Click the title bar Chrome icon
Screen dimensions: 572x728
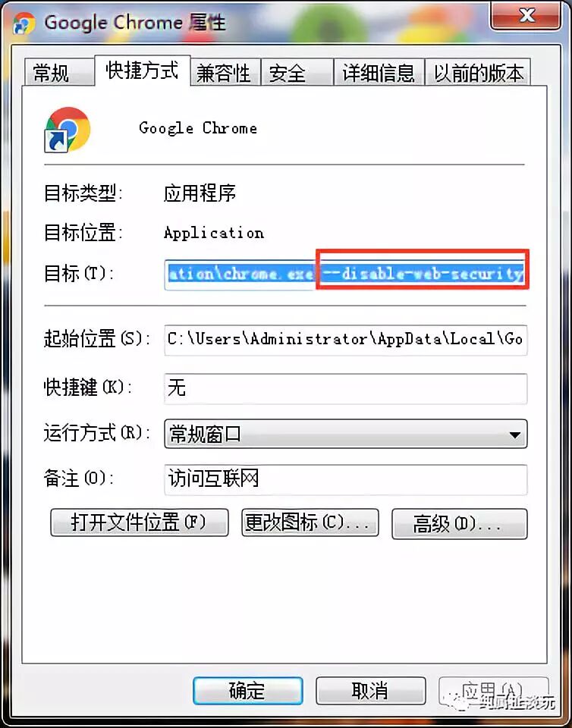click(x=24, y=24)
